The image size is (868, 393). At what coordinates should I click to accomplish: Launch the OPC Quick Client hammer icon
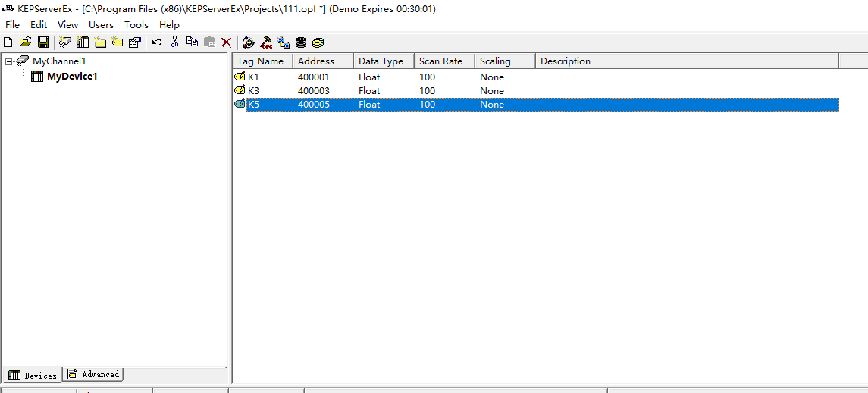tap(266, 42)
